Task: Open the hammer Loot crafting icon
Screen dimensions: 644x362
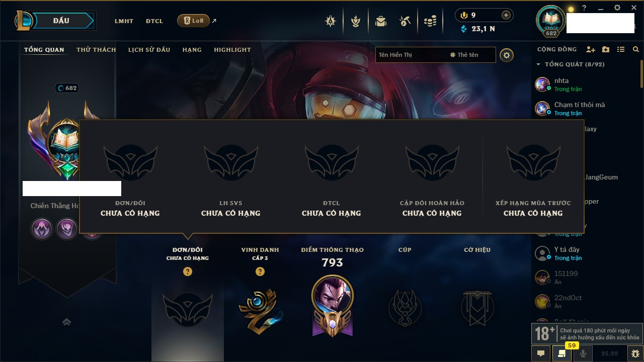Action: pos(405,21)
